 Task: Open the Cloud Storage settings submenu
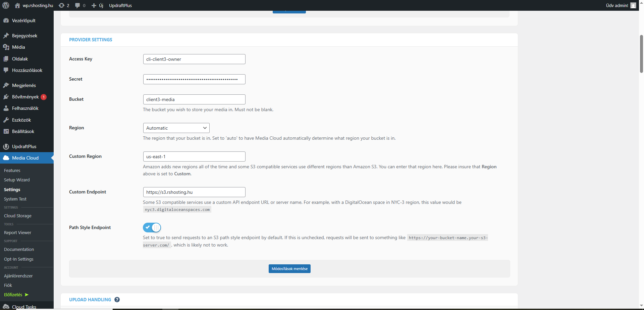coord(18,216)
